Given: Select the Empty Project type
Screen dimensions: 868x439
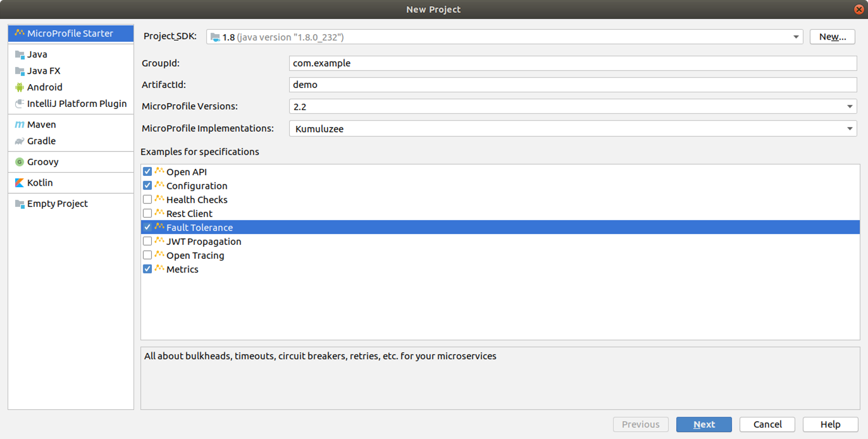Looking at the screenshot, I should [71, 204].
